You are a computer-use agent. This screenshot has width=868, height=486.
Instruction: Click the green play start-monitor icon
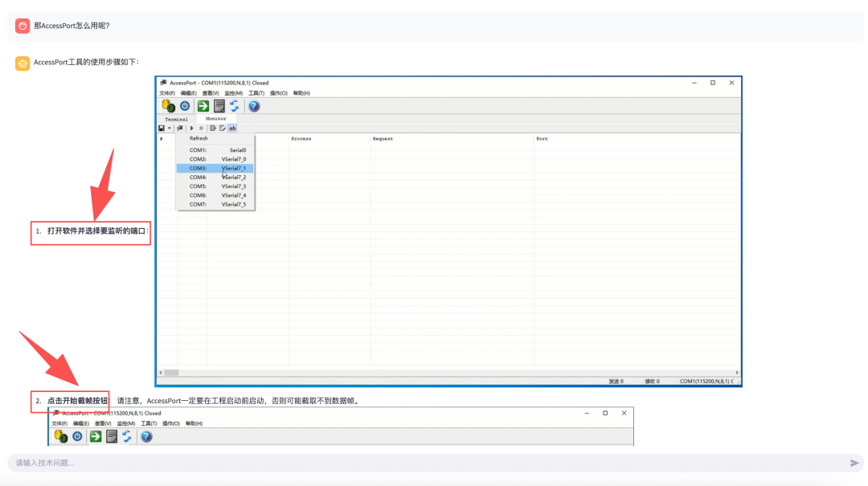(191, 128)
